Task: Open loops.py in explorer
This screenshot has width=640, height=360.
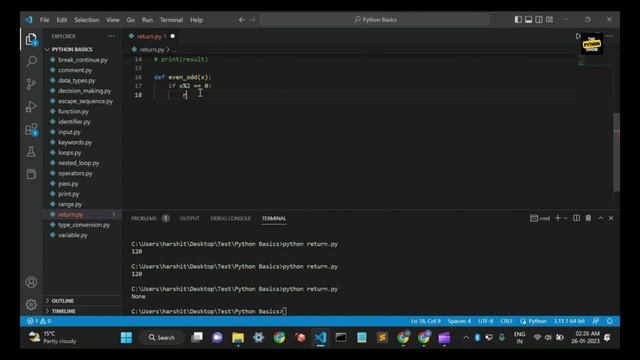Action: click(70, 153)
